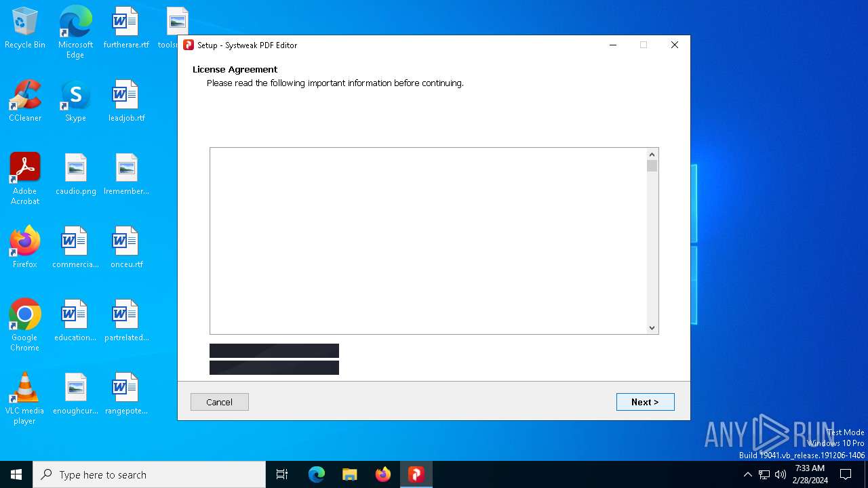Proceed with the Next button

pyautogui.click(x=645, y=402)
